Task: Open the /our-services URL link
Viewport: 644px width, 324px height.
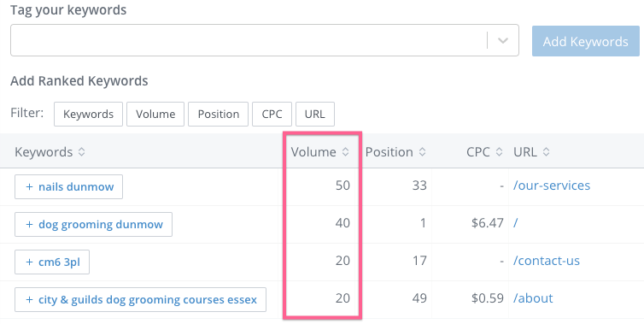Action: coord(552,186)
